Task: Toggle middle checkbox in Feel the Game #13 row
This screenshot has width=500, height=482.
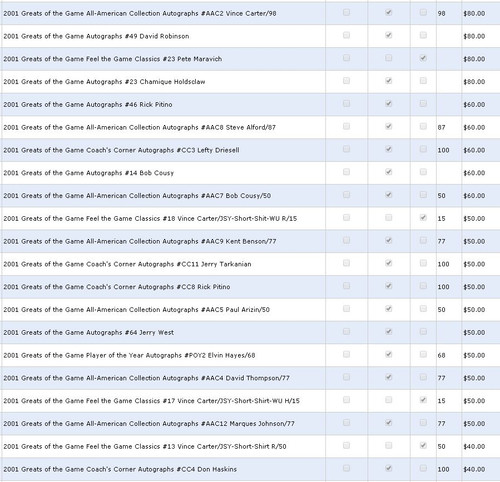Action: [x=388, y=445]
